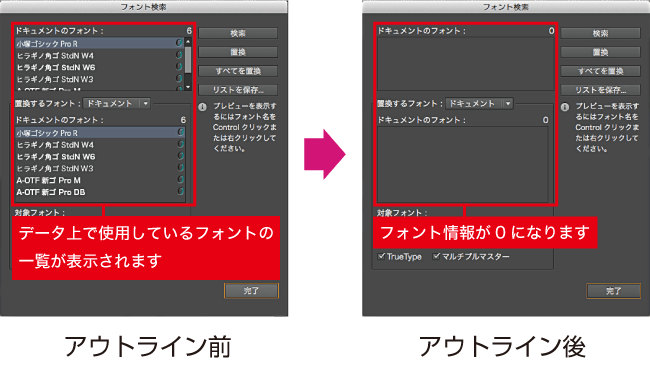
Task: Open 置換するフォント dropdown in left dialog
Action: pyautogui.click(x=117, y=103)
